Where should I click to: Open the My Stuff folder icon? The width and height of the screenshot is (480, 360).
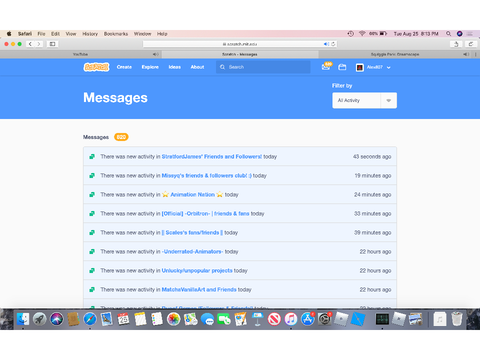click(342, 67)
